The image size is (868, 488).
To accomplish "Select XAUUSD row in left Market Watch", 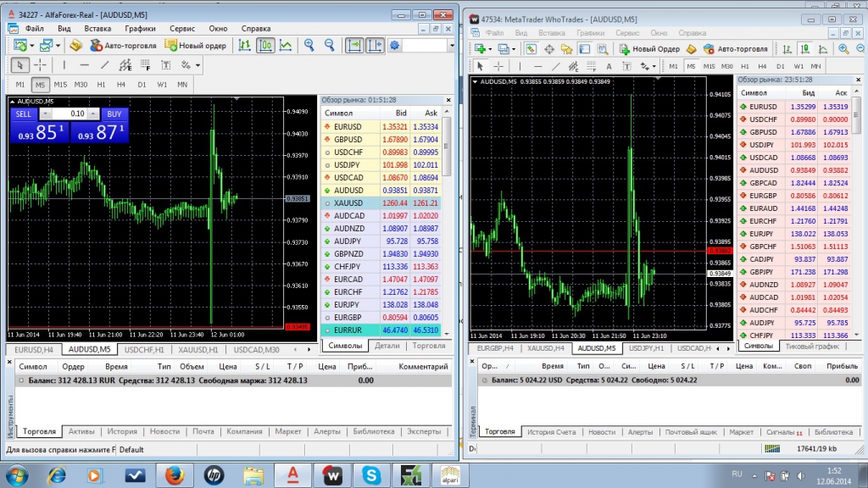I will 348,203.
